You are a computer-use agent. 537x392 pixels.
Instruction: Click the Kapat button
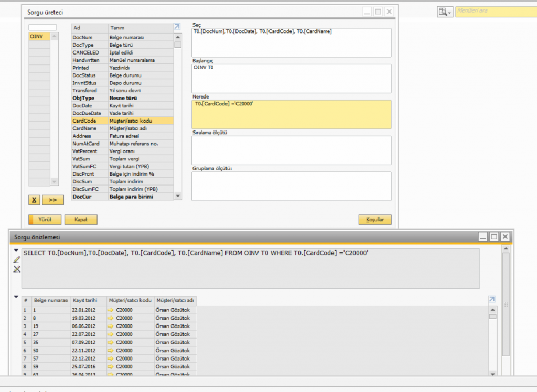click(x=81, y=220)
